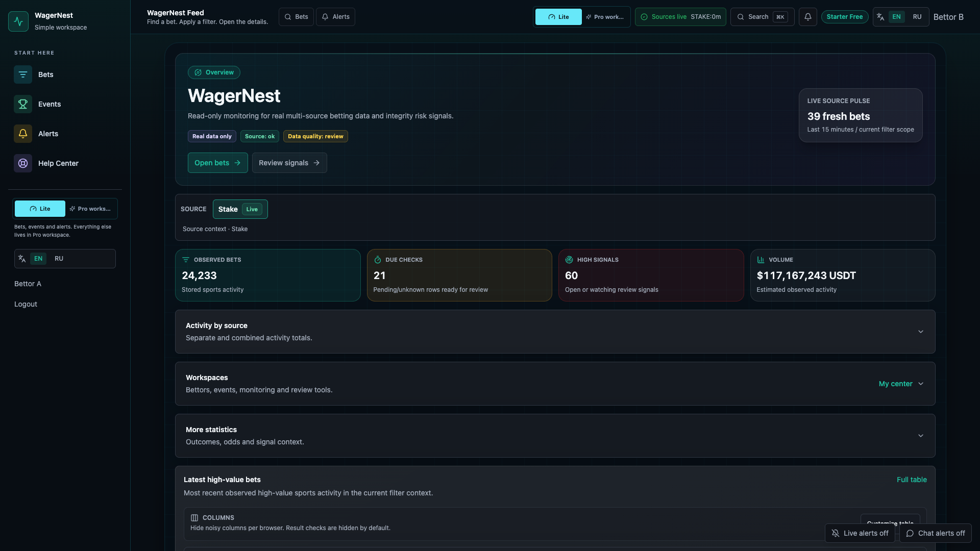Toggle Live alerts off button
Image resolution: width=980 pixels, height=551 pixels.
pos(860,533)
